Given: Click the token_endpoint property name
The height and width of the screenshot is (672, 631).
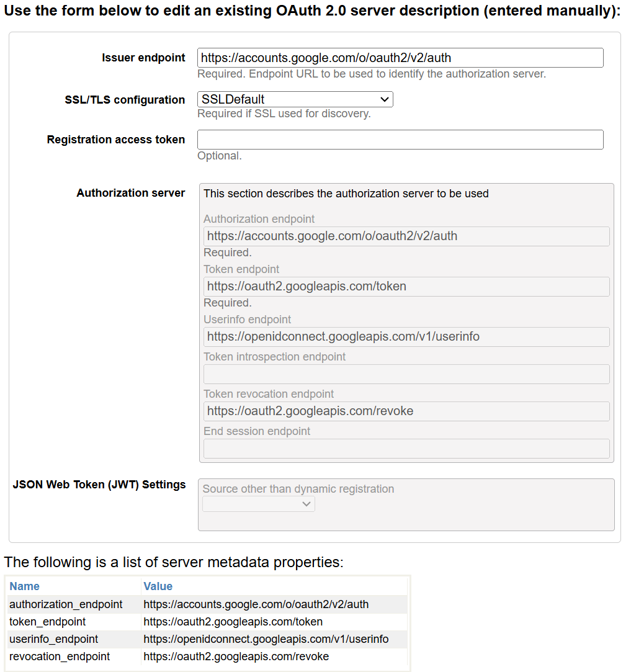Looking at the screenshot, I should 48,622.
